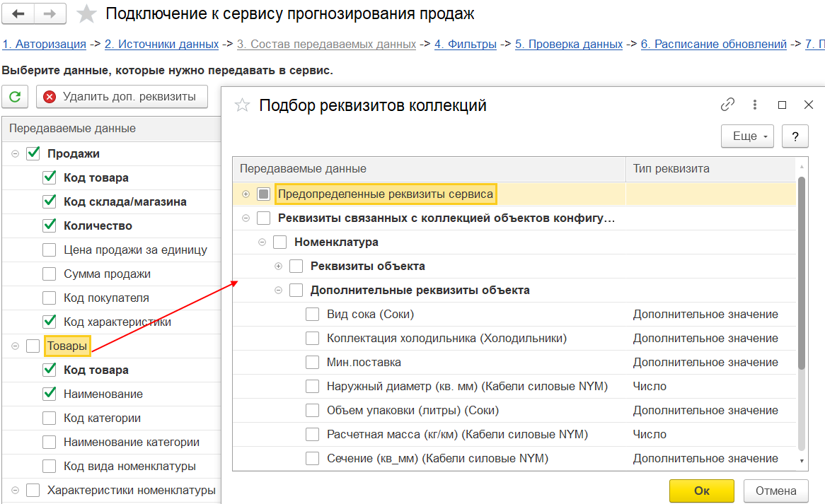
Task: Open the dialog's three-dot options menu
Action: [x=754, y=105]
